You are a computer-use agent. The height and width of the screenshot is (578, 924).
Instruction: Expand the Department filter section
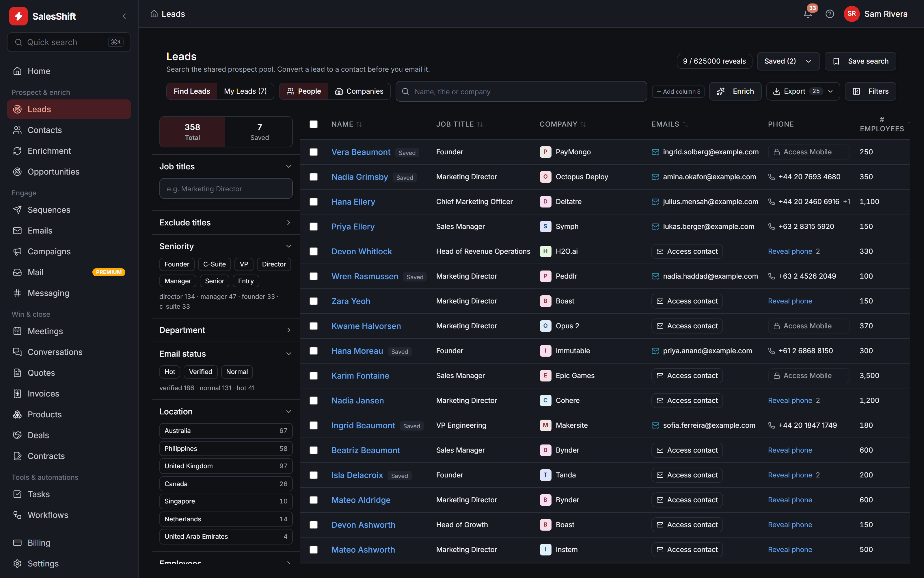tap(289, 330)
